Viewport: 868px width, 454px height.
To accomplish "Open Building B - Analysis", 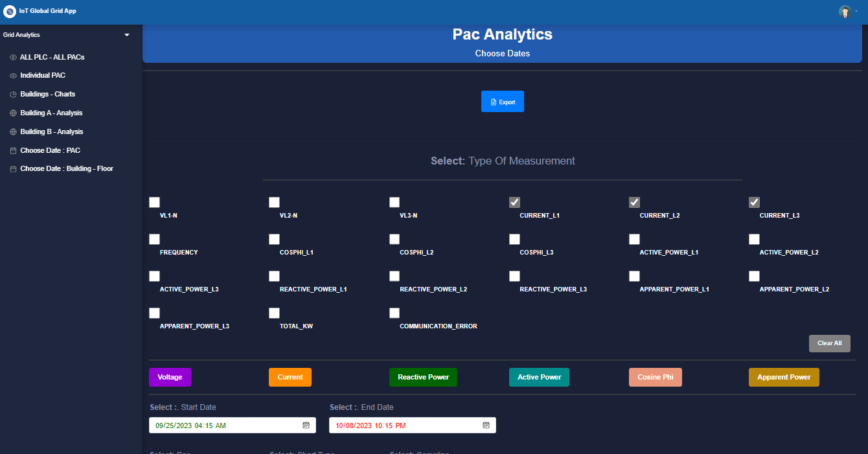I will (52, 132).
